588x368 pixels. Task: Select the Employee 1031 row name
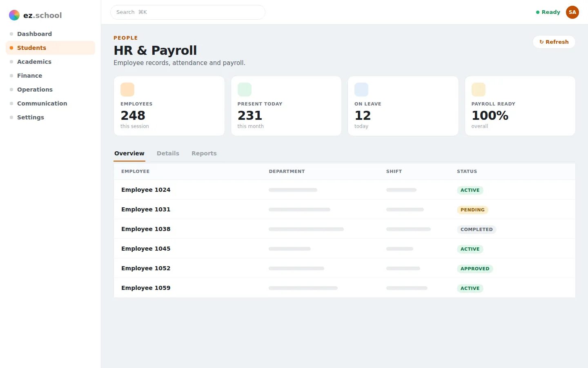(x=146, y=209)
